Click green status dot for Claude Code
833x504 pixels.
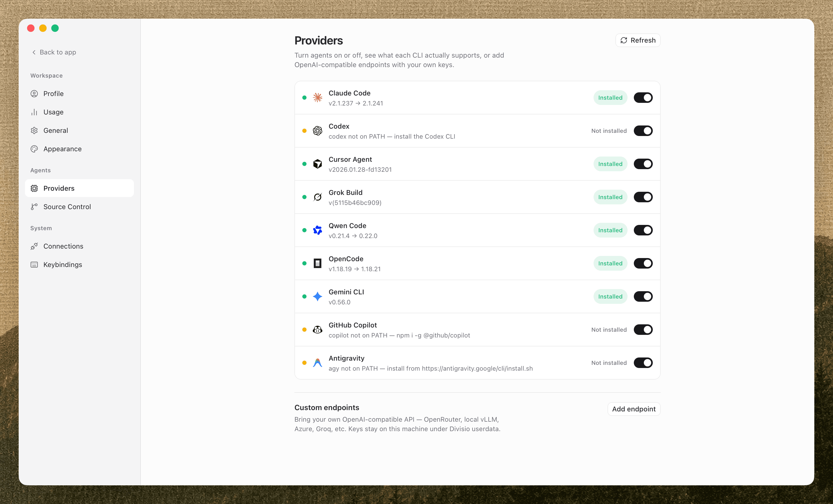pos(304,98)
